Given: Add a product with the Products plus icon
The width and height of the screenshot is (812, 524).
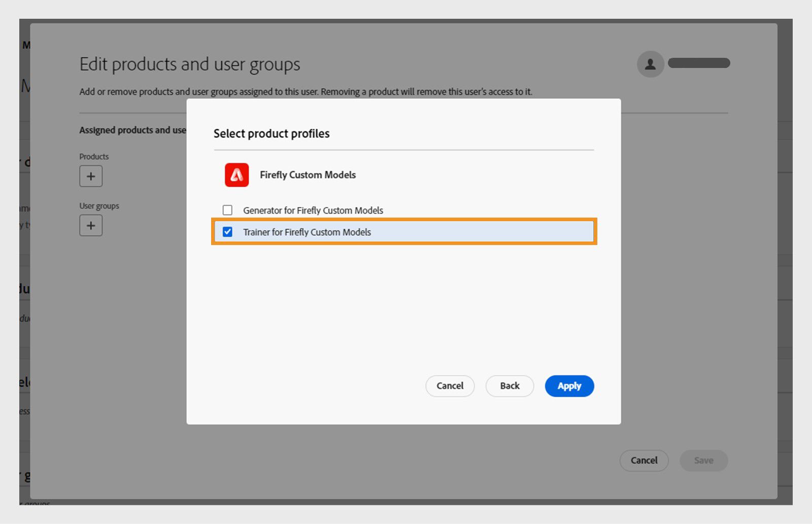Looking at the screenshot, I should pyautogui.click(x=91, y=177).
